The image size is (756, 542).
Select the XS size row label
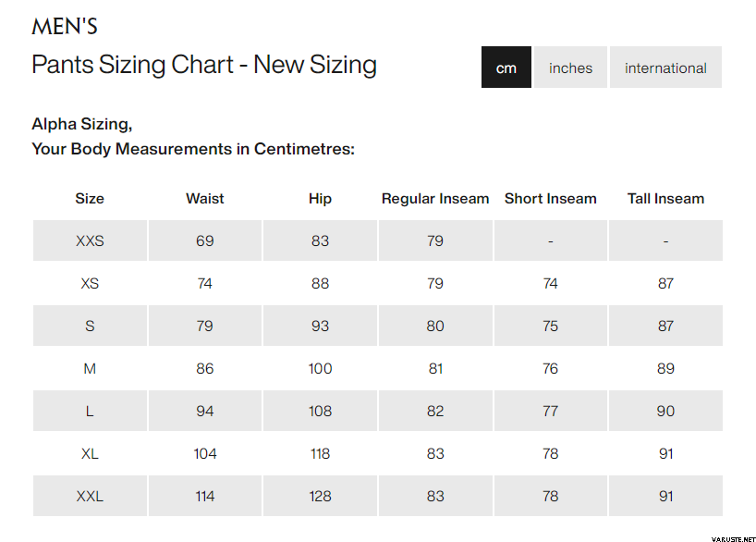(x=90, y=283)
